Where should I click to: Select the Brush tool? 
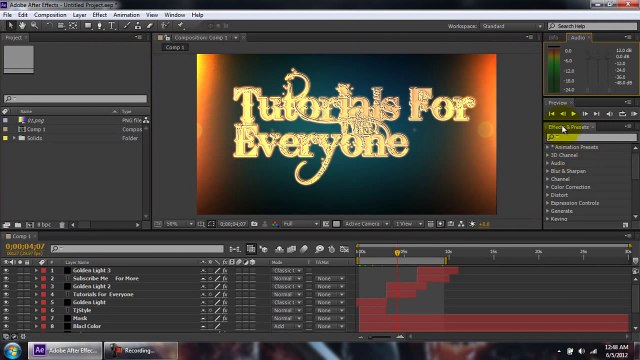coord(127,26)
